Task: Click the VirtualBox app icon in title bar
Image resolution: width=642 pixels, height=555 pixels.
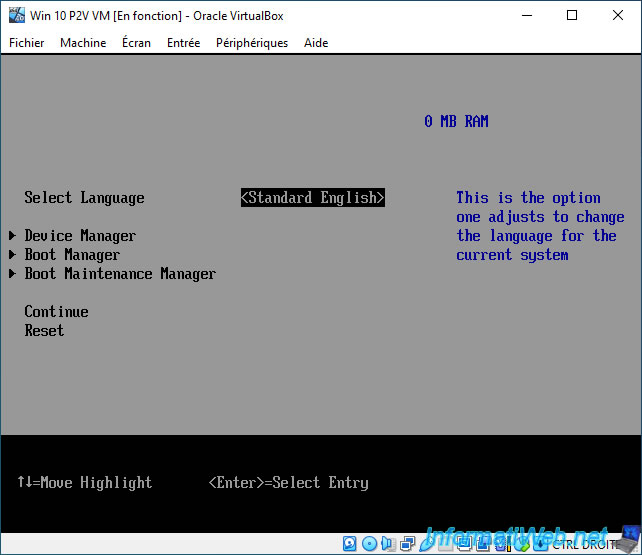Action: pyautogui.click(x=16, y=16)
